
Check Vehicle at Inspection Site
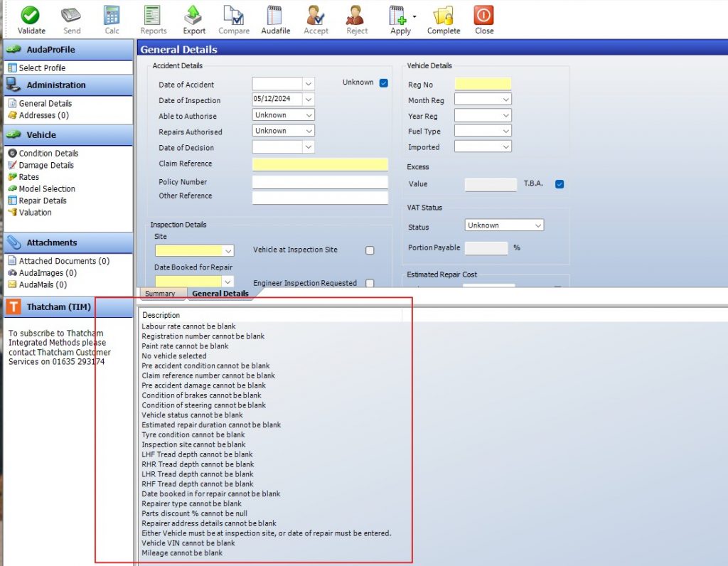370,250
